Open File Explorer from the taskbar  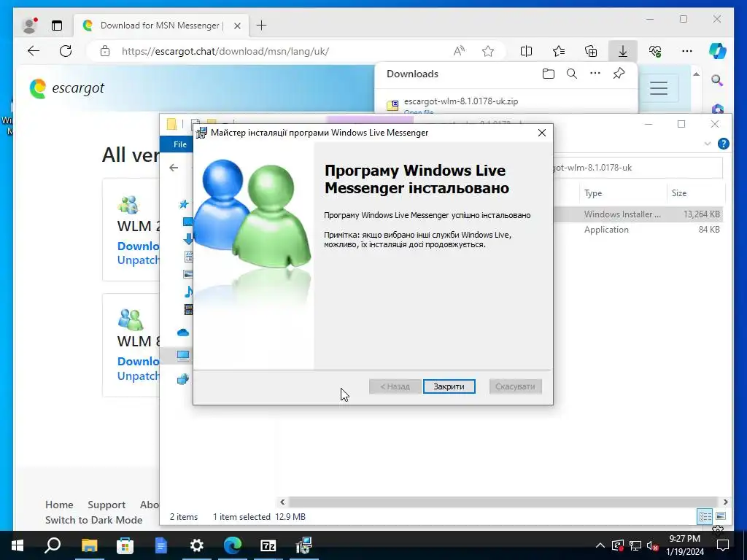(x=89, y=545)
